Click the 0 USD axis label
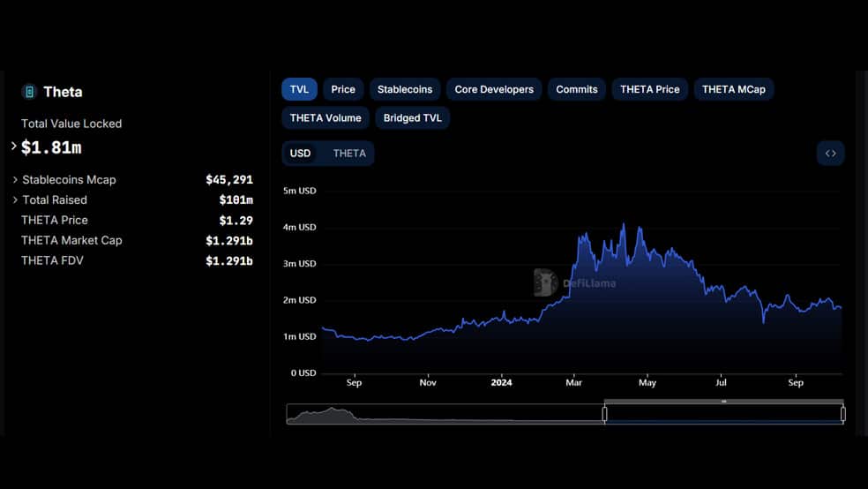Viewport: 868px width, 489px height. pyautogui.click(x=303, y=373)
